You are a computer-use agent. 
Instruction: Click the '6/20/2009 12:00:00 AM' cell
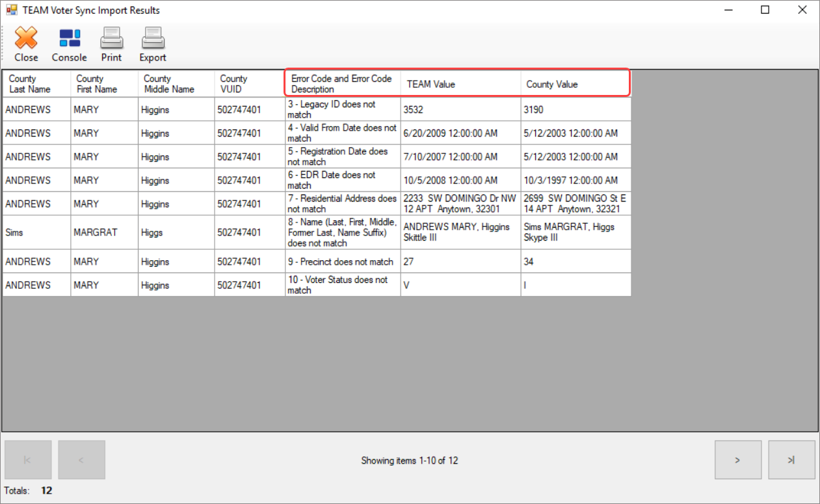pyautogui.click(x=460, y=133)
